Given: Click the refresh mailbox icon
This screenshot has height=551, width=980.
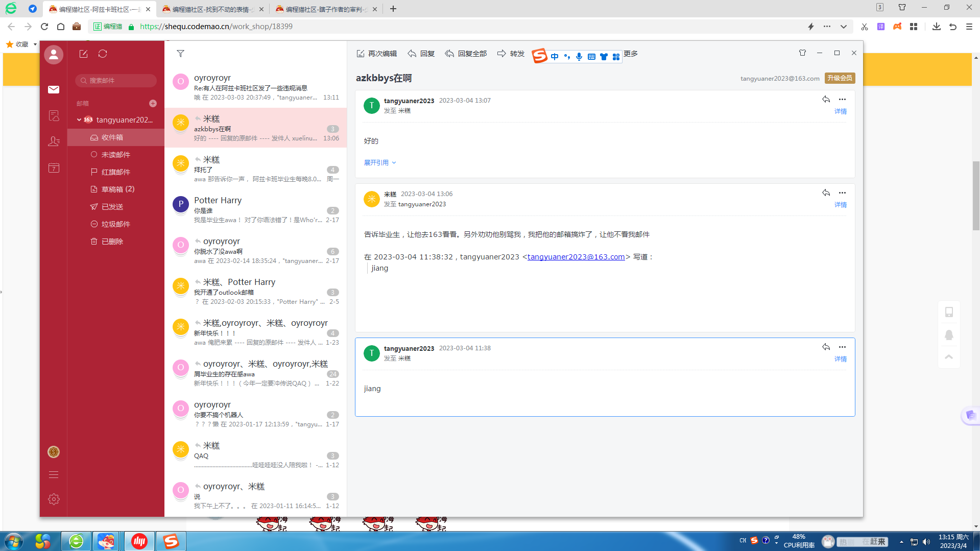Looking at the screenshot, I should 103,54.
